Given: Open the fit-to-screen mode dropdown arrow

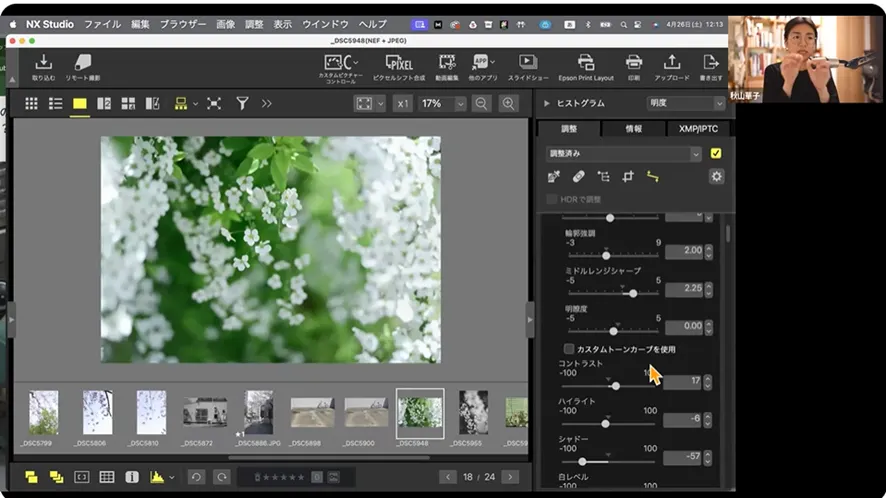Looking at the screenshot, I should coord(380,103).
